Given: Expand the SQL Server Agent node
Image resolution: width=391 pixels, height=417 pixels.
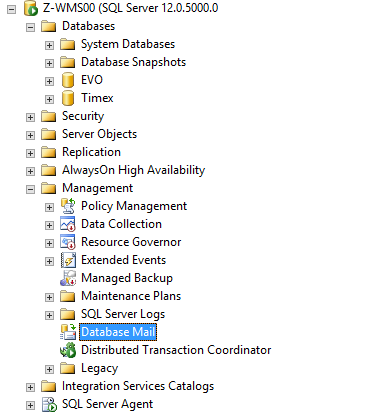Looking at the screenshot, I should click(30, 405).
